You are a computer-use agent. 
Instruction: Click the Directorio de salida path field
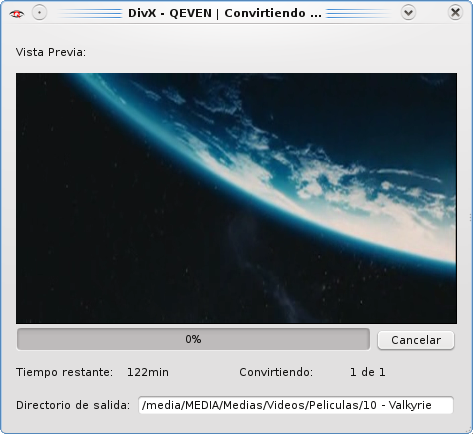click(296, 405)
